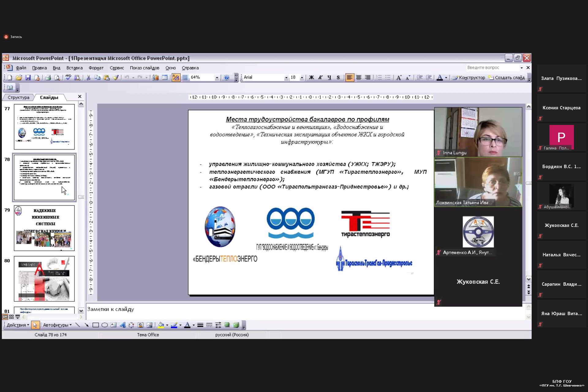Expand the fill color dropdown arrow

click(x=167, y=325)
